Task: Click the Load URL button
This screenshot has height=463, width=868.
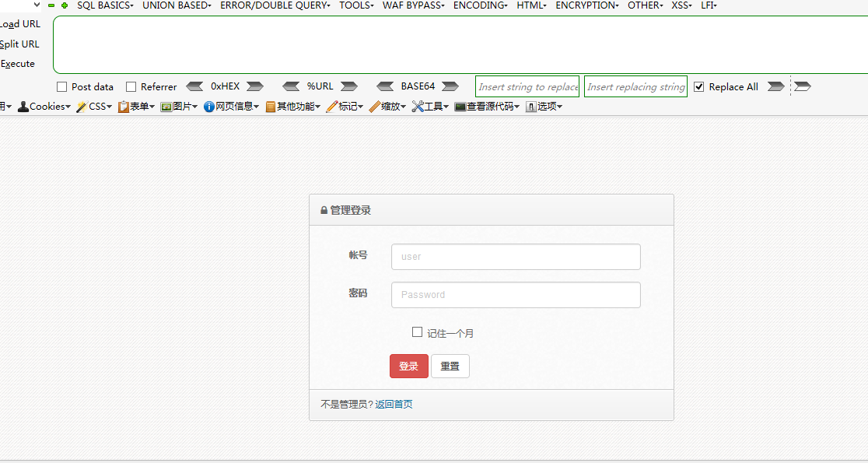Action: tap(20, 24)
